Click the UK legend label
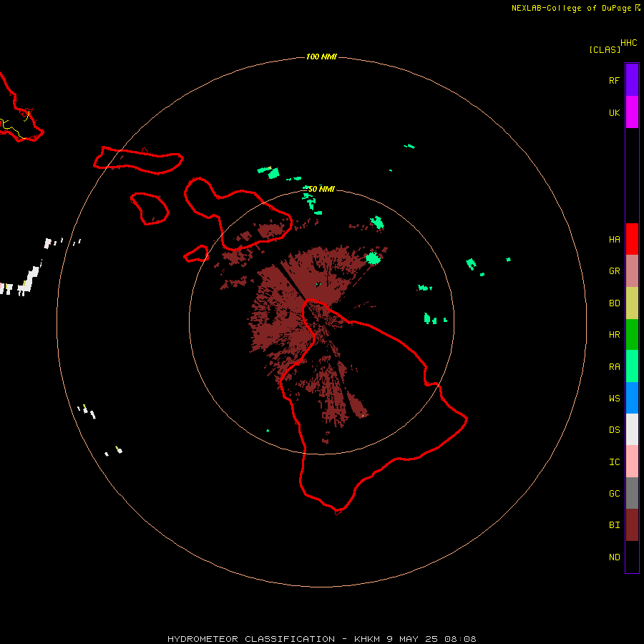This screenshot has height=644, width=644. [614, 113]
